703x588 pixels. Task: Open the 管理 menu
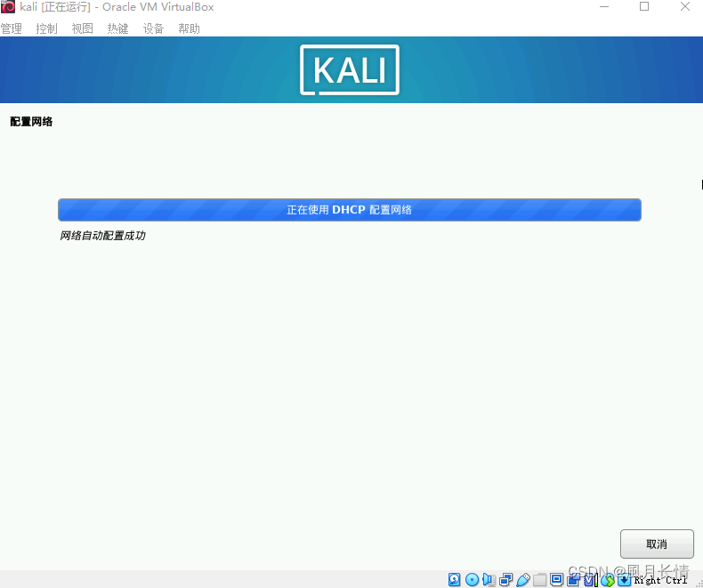point(12,28)
